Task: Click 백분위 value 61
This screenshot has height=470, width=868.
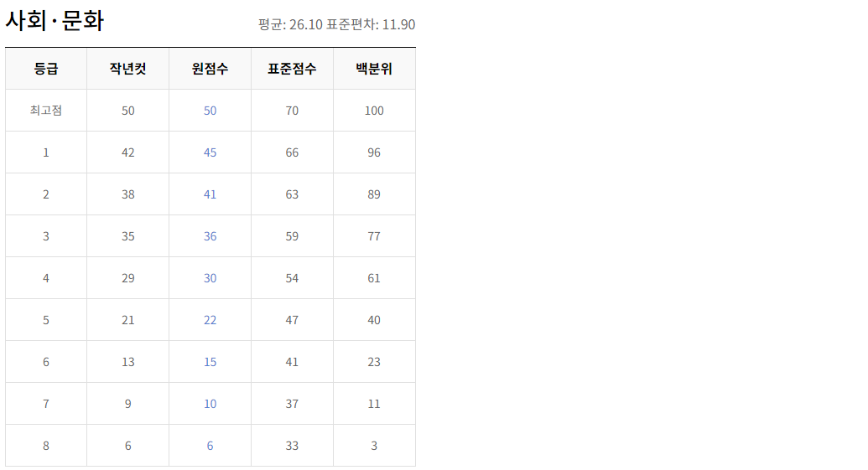Action: coord(374,278)
